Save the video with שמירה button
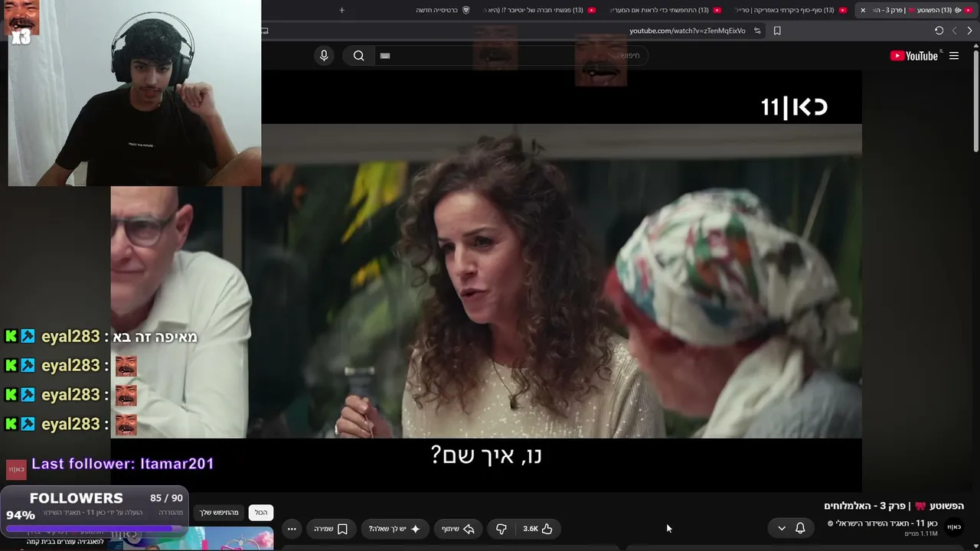Screen dimensions: 980x551 coord(331,529)
